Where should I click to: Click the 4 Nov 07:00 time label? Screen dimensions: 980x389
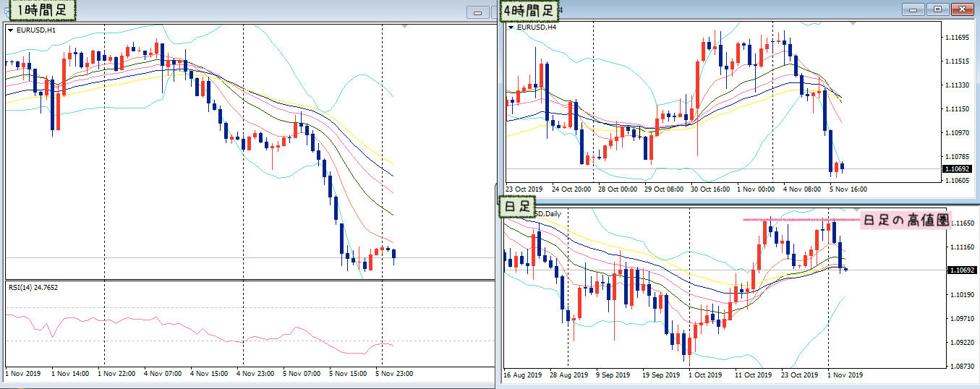163,374
